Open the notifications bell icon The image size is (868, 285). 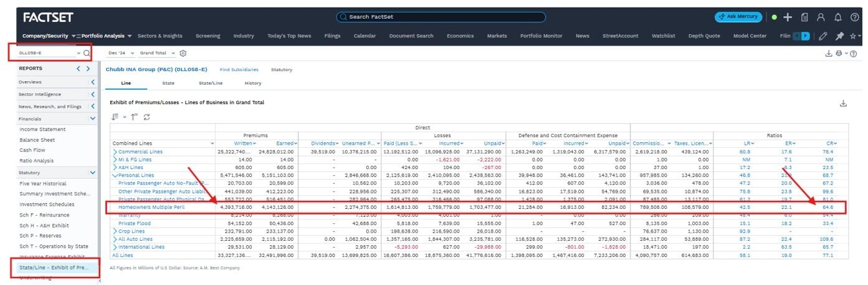[837, 17]
